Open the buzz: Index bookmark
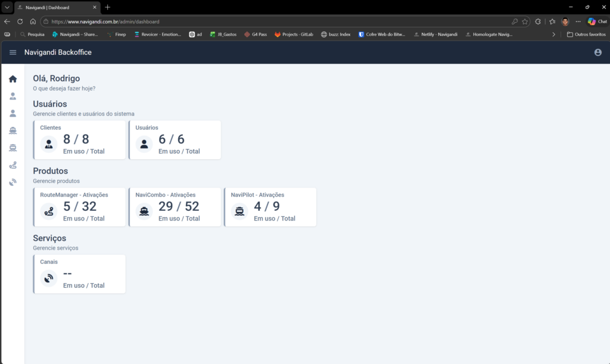This screenshot has height=364, width=610. (x=336, y=35)
